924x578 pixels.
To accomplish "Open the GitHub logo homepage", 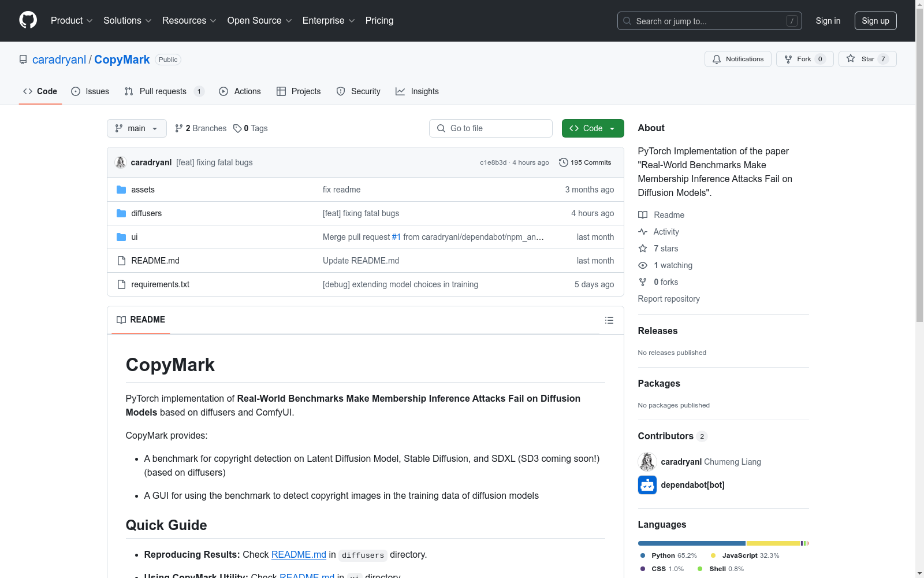I will [28, 20].
